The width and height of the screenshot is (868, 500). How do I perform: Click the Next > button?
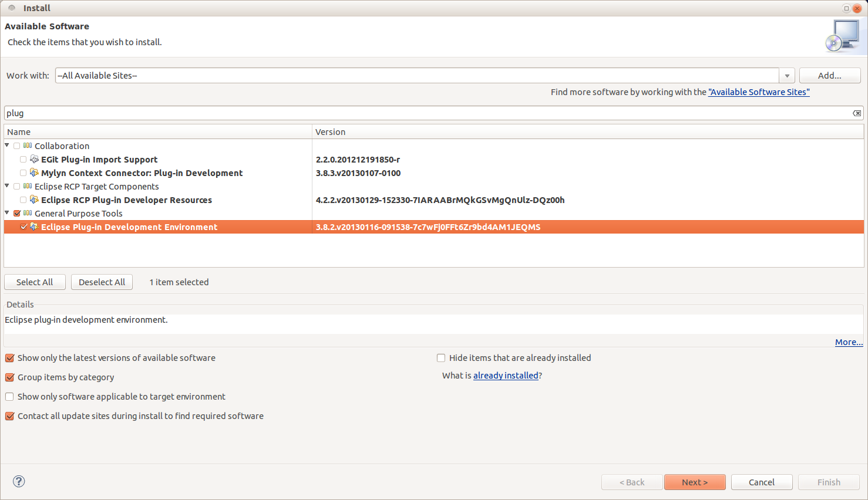click(x=695, y=482)
